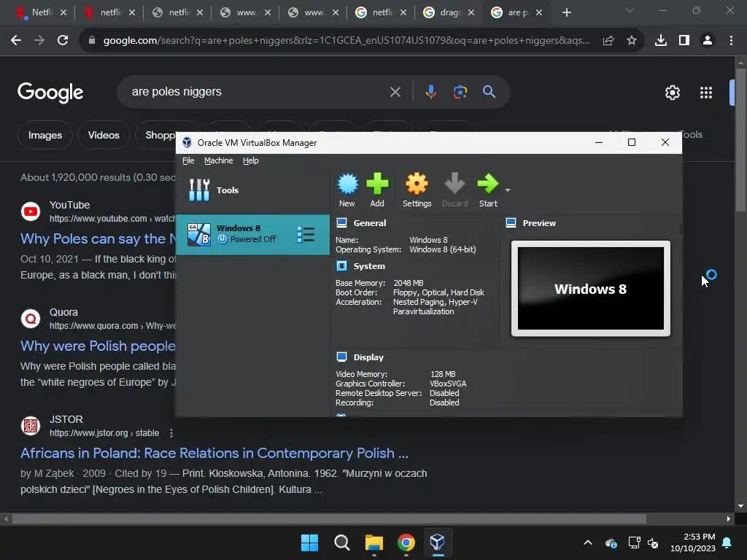The width and height of the screenshot is (747, 560).
Task: Open the Windows Start menu
Action: (x=309, y=542)
